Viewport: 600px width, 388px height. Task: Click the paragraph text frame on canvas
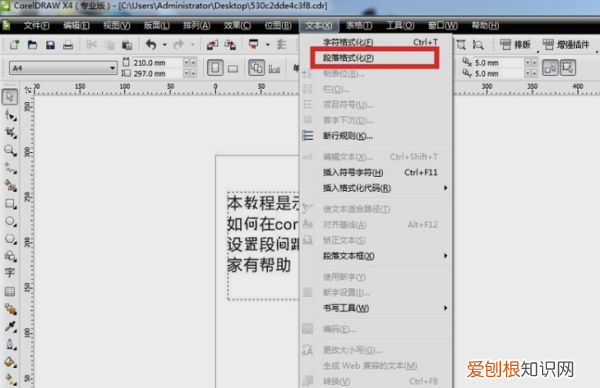click(263, 245)
